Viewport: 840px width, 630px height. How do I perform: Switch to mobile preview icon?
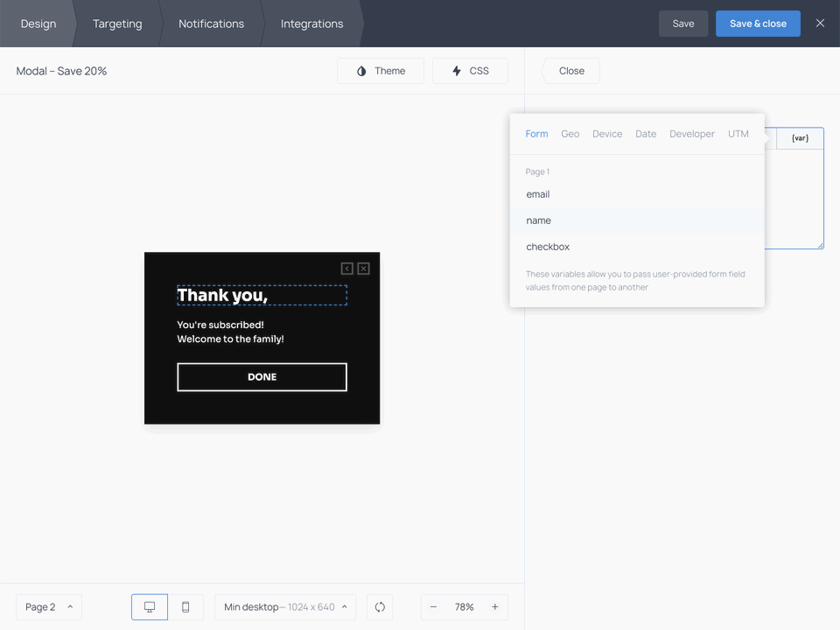click(x=185, y=606)
